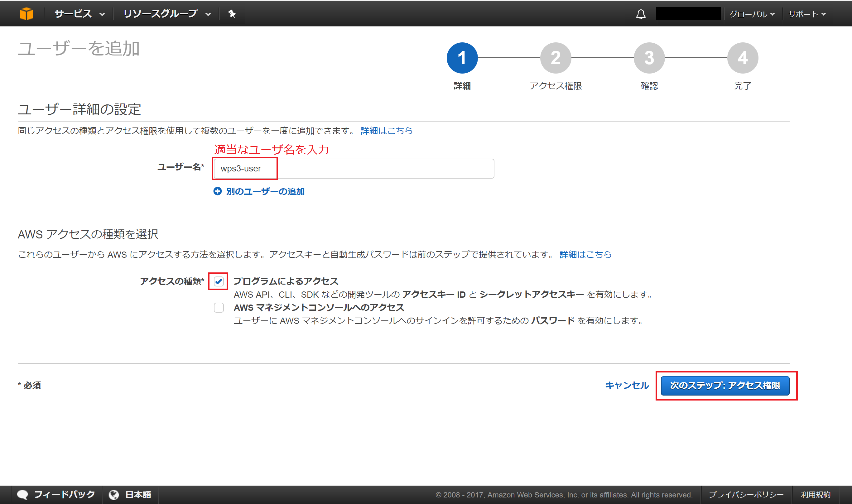Click the feedback speech bubble icon

[23, 494]
